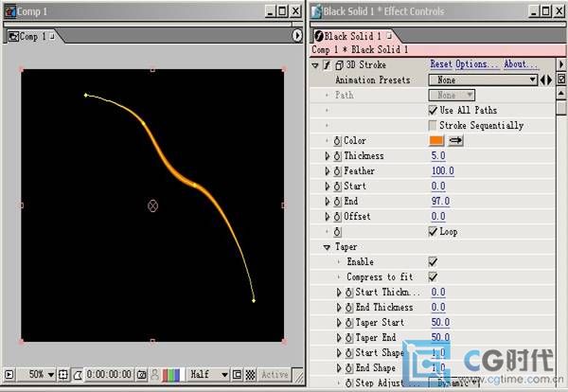Expand the Offset property triangle
This screenshot has height=392, width=568.
click(x=328, y=217)
